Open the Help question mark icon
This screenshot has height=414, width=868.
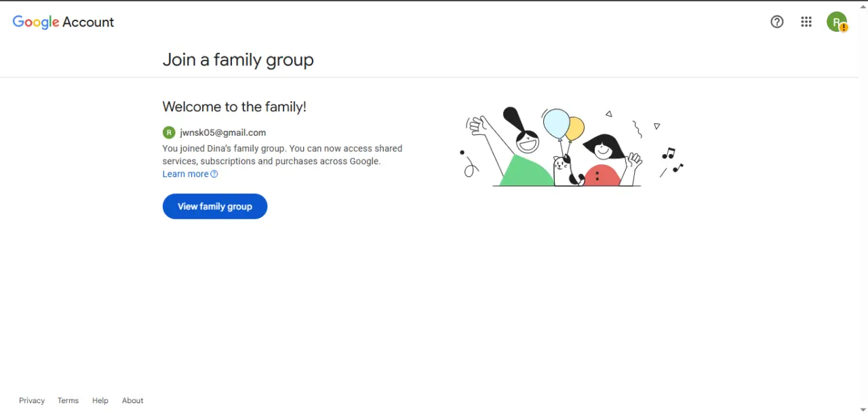point(777,22)
